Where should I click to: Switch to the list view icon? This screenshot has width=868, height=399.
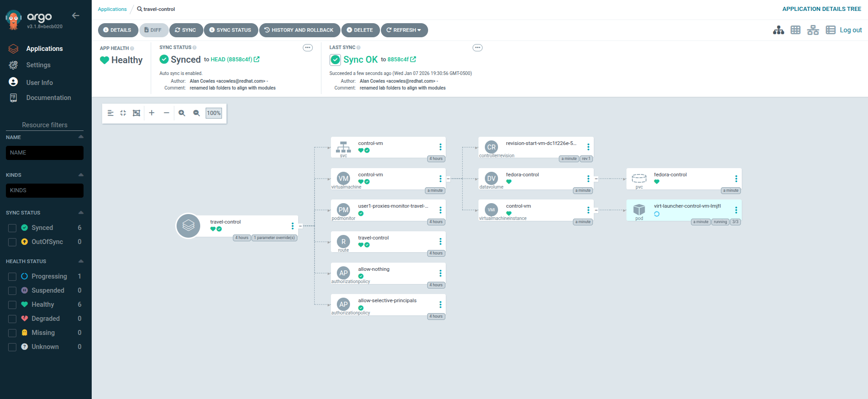[x=830, y=30]
